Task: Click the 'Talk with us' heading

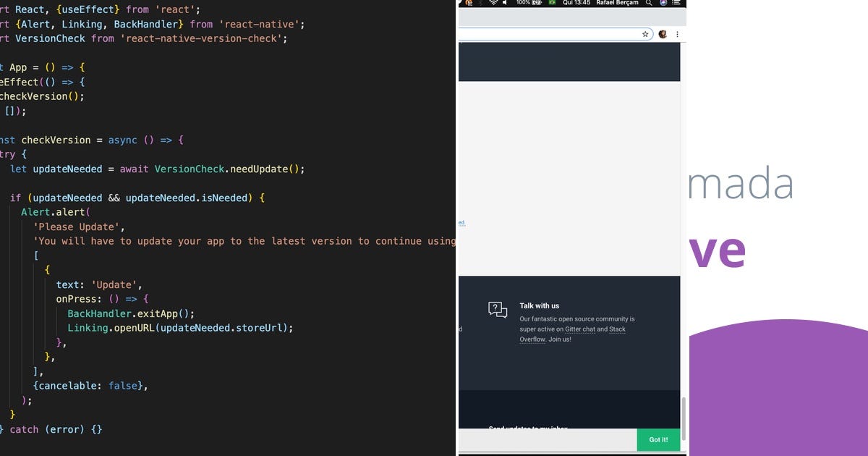Action: click(x=540, y=305)
